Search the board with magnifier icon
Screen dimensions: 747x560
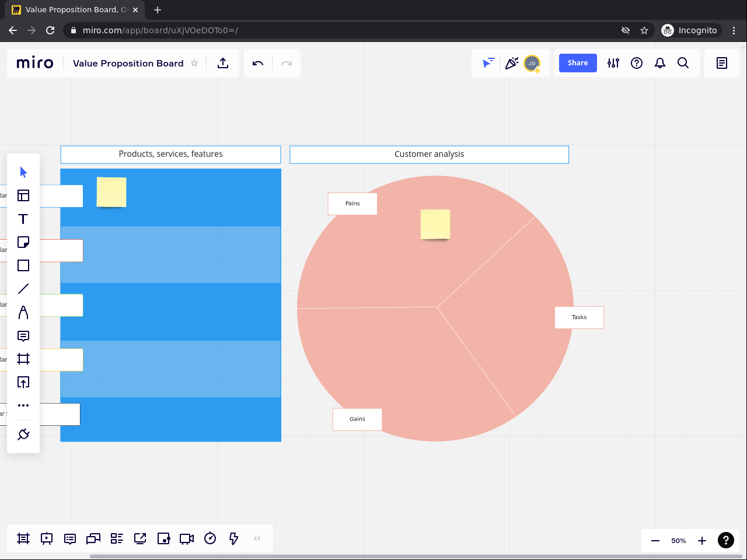[683, 63]
